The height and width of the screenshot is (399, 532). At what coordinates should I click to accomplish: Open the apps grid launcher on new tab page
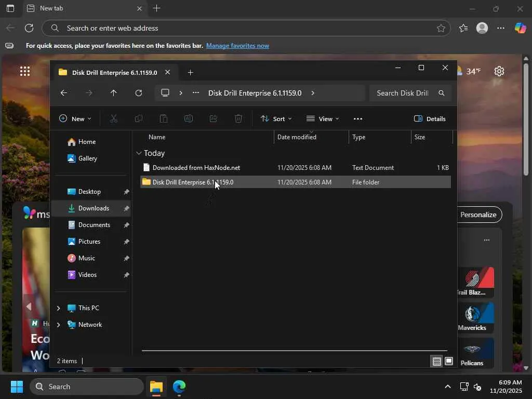25,71
